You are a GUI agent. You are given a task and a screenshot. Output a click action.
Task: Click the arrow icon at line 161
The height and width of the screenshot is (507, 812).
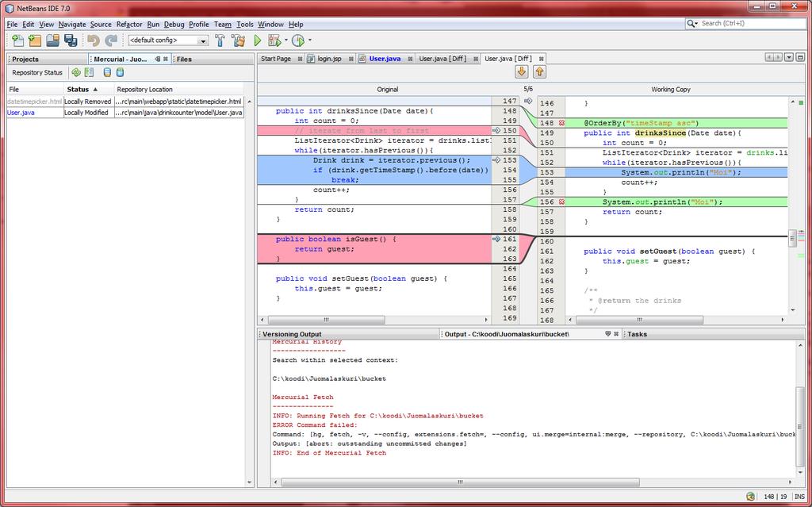pyautogui.click(x=496, y=239)
